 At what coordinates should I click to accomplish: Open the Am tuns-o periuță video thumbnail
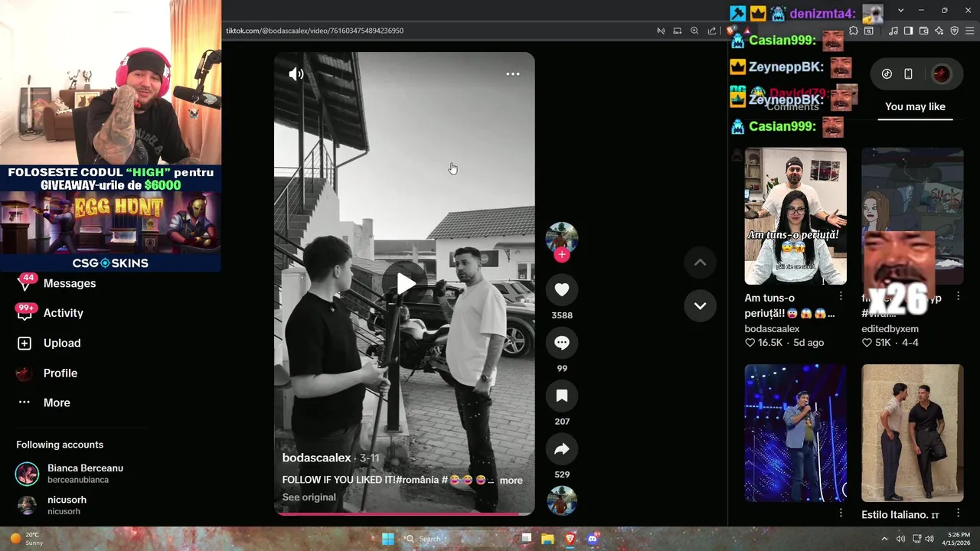pos(795,216)
